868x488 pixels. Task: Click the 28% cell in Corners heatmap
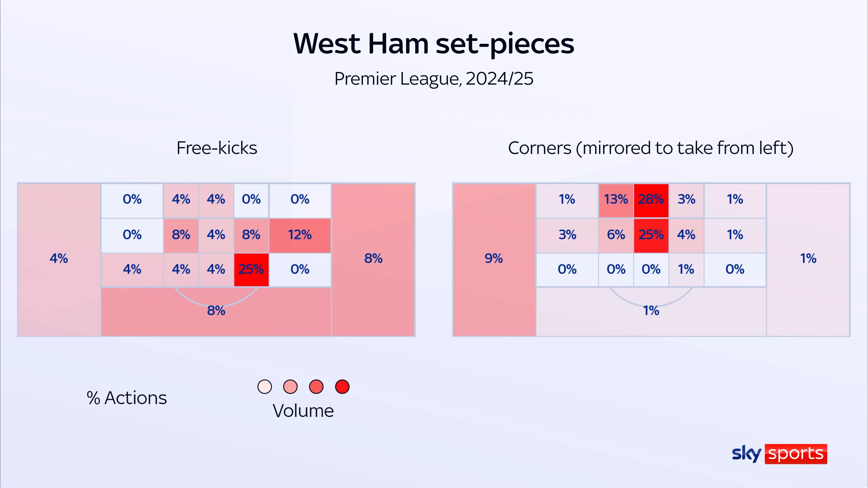pos(651,200)
